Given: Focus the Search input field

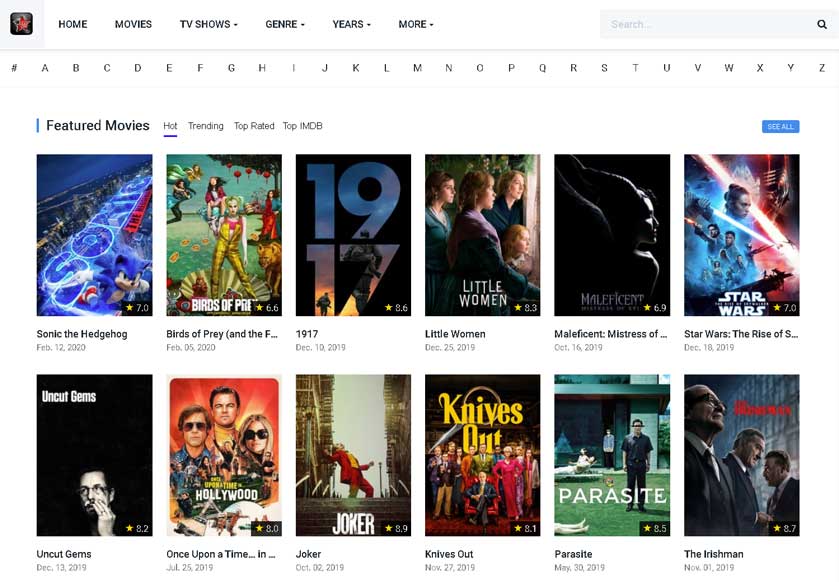Looking at the screenshot, I should 709,24.
